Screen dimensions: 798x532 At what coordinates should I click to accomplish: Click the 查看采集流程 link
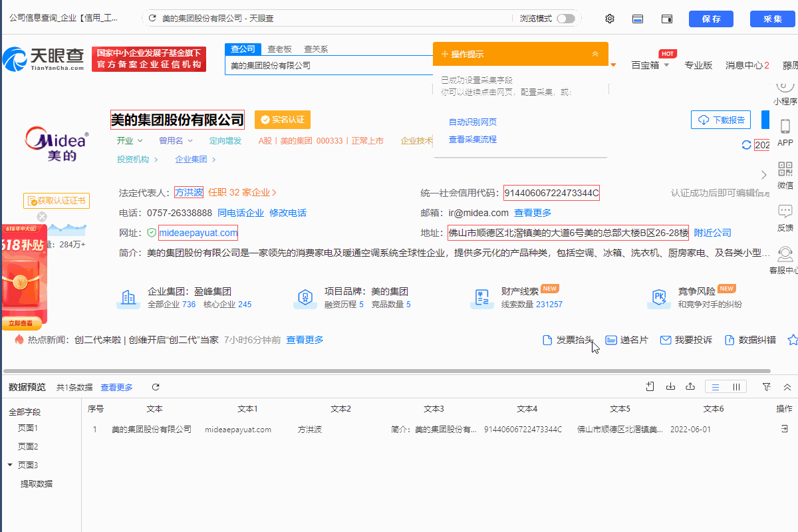[473, 140]
